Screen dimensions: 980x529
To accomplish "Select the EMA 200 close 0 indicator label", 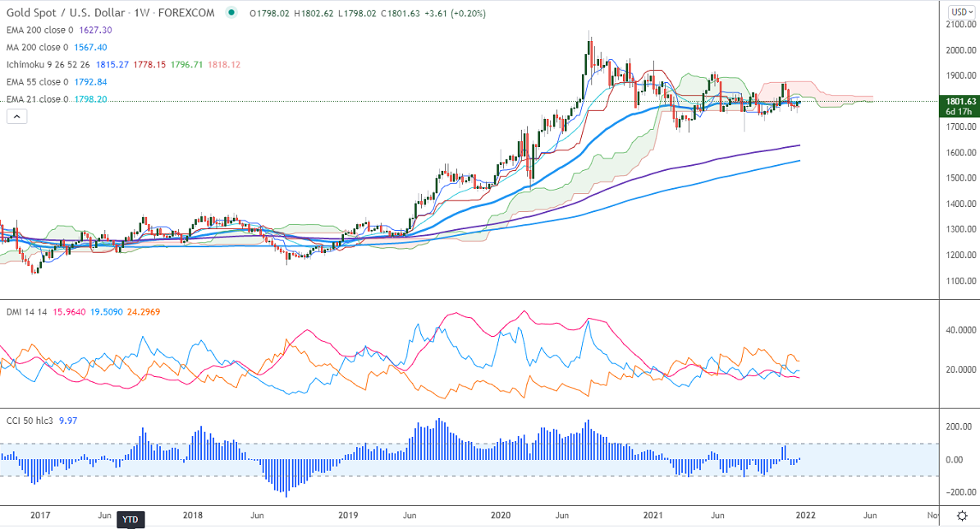I will click(40, 30).
